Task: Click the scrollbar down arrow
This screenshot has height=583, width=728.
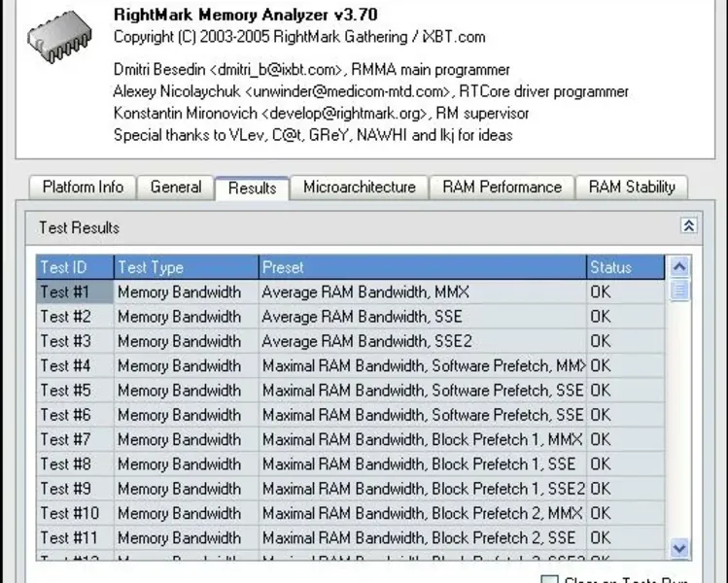Action: 679,548
